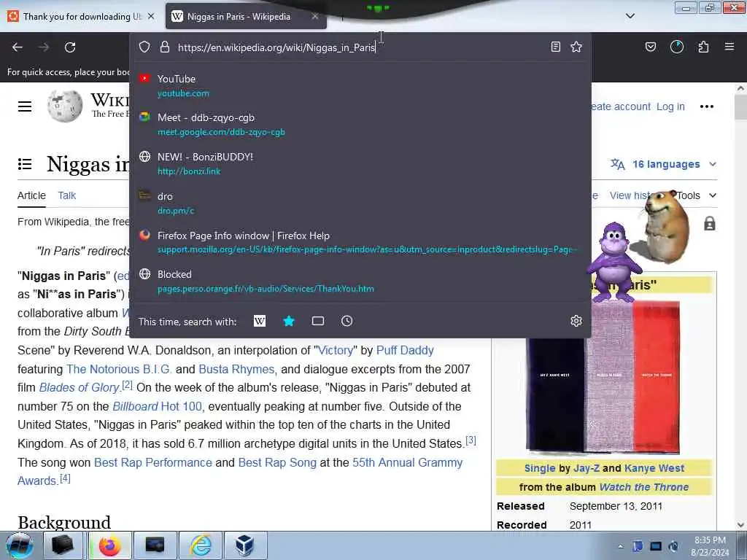Image resolution: width=747 pixels, height=560 pixels.
Task: Open the Watch the Throne album link
Action: tap(644, 487)
